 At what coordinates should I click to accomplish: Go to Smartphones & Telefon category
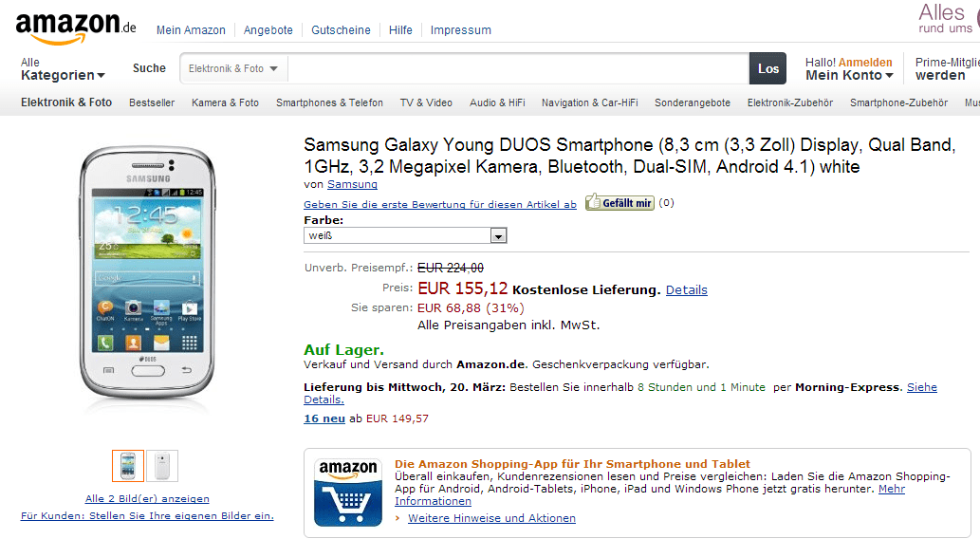coord(329,102)
